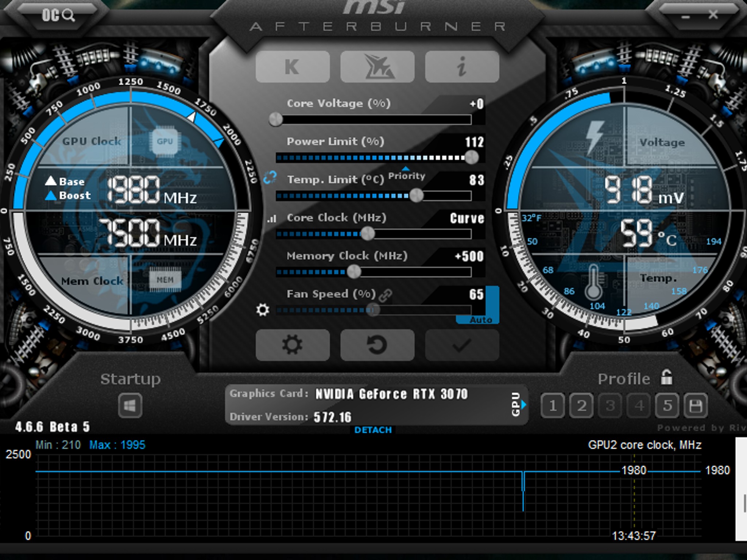Click the GPU2 core clock graph title
The image size is (747, 560).
(645, 445)
